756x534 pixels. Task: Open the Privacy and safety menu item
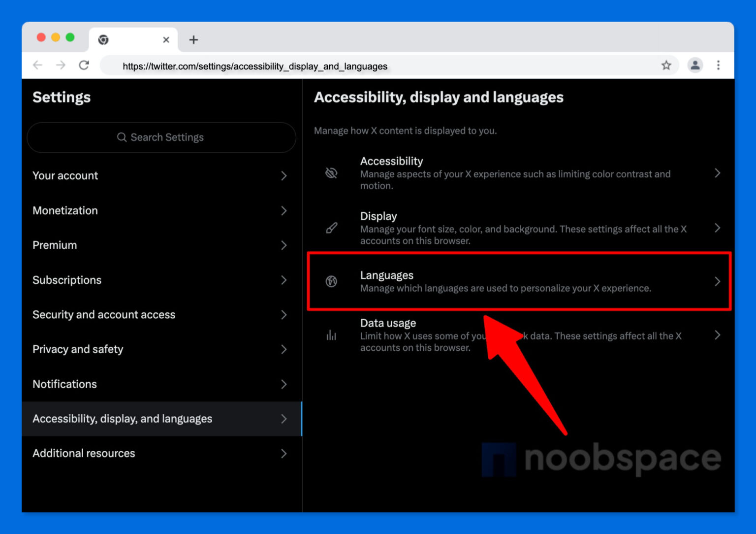pos(77,349)
